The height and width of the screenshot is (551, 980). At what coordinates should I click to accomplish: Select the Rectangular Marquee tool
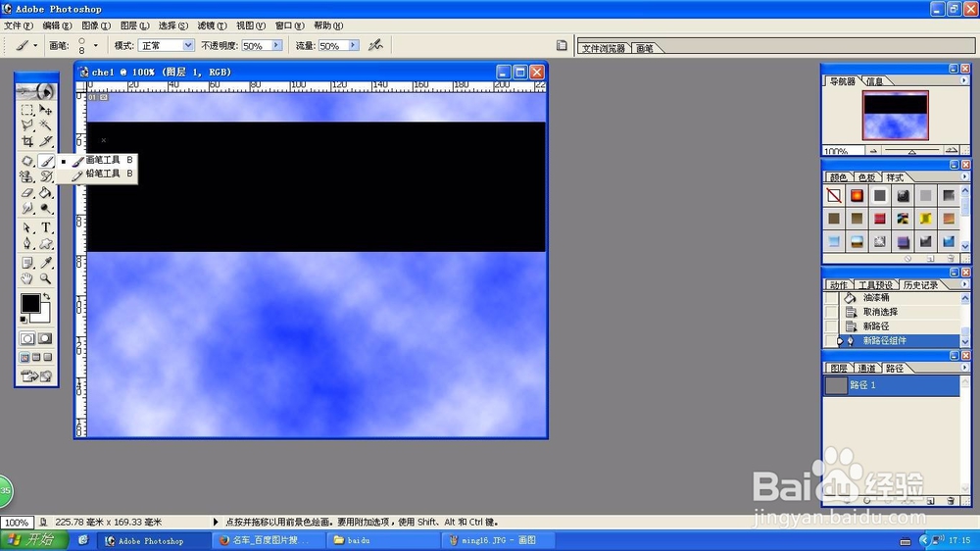26,110
